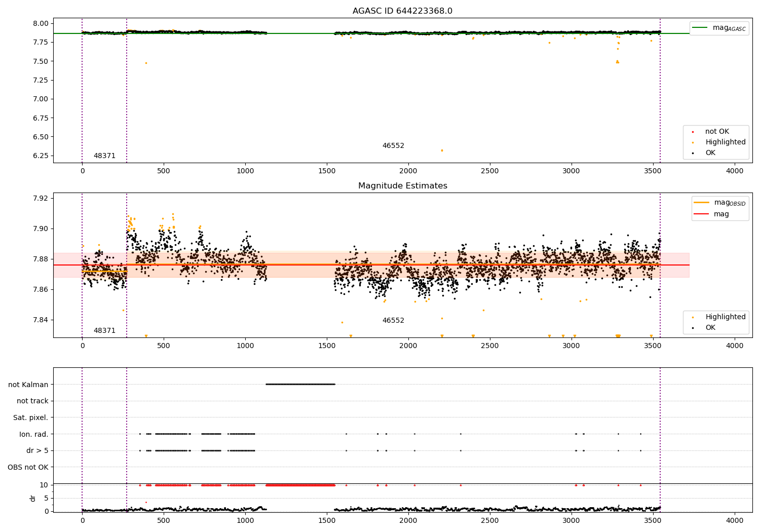The height and width of the screenshot is (532, 760).
Task: Click the orange mag OBSID legend entry
Action: [720, 203]
